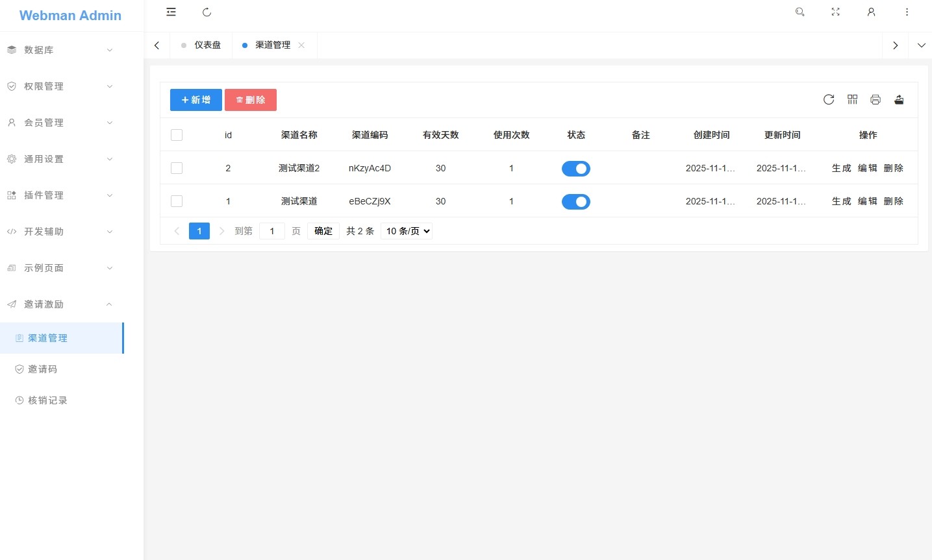Collapse the 邀请激励 sidebar menu
Image resolution: width=932 pixels, height=560 pixels.
click(60, 304)
